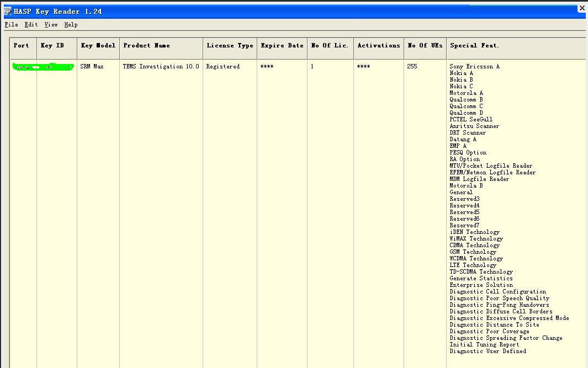Click the Motorola A feature
This screenshot has width=588, height=368.
(466, 93)
